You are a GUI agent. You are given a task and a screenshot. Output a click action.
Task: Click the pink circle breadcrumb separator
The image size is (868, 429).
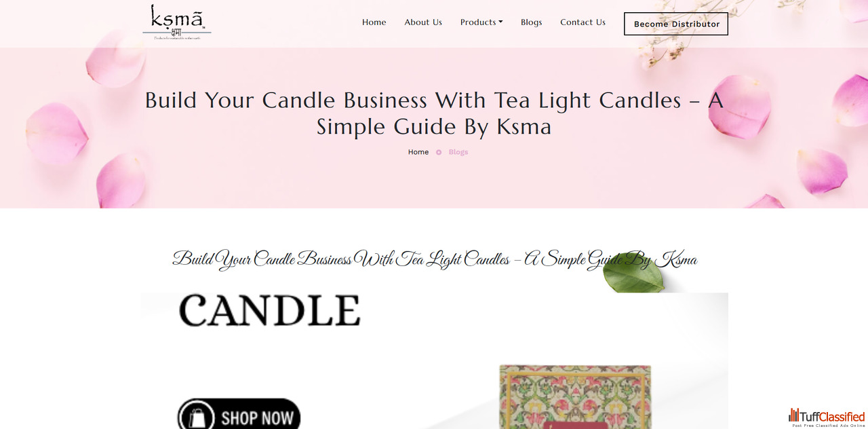coord(439,152)
